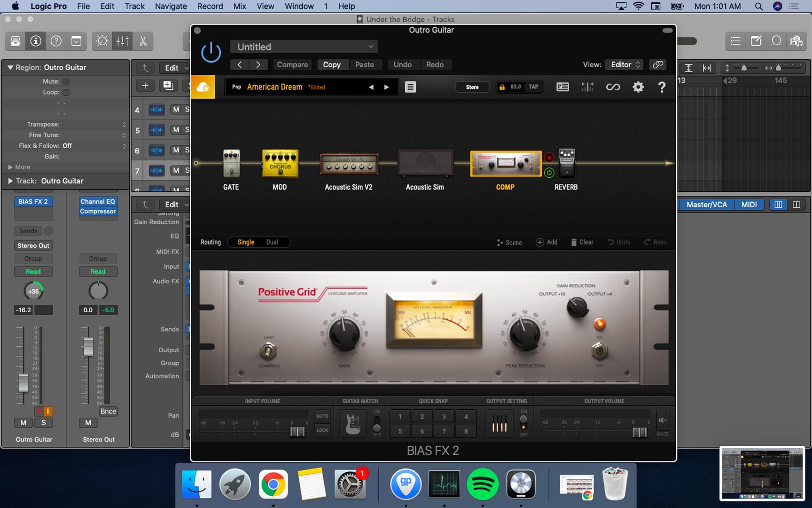This screenshot has height=508, width=812.
Task: Toggle the Output Setting ON/OFF switch
Action: pos(523,422)
